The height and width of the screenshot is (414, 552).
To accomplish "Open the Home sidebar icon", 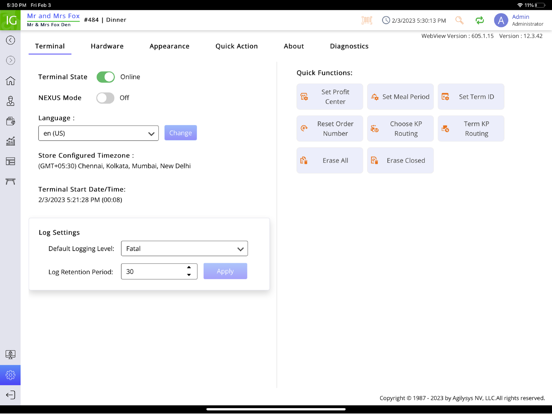I will coord(10,81).
